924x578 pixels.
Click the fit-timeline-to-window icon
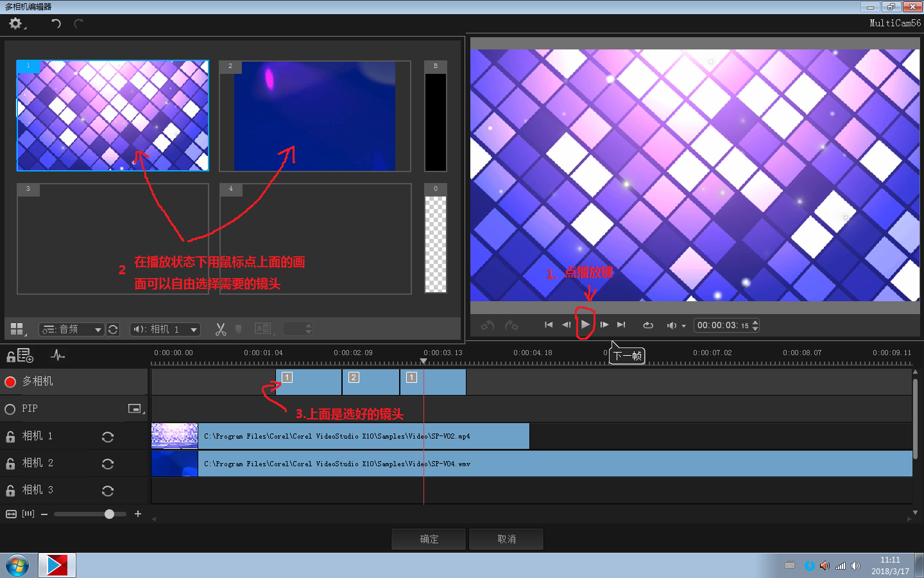[x=11, y=514]
